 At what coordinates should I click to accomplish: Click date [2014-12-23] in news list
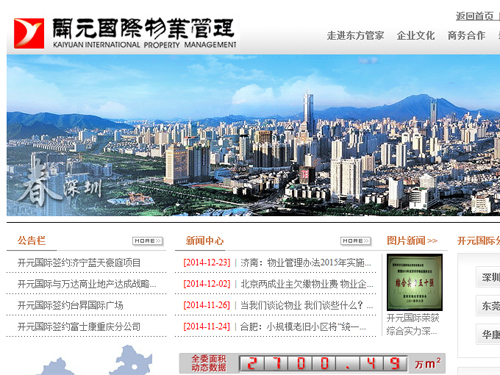tap(207, 263)
